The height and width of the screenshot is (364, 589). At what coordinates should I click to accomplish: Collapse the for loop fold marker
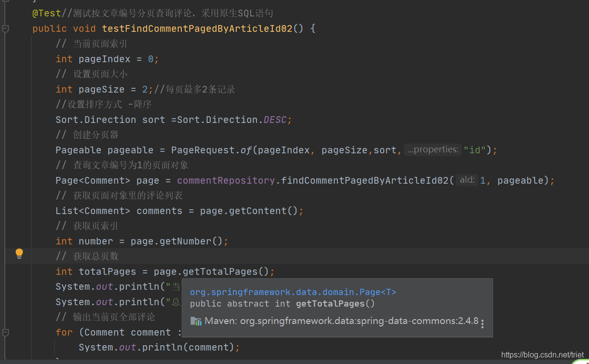coord(5,333)
